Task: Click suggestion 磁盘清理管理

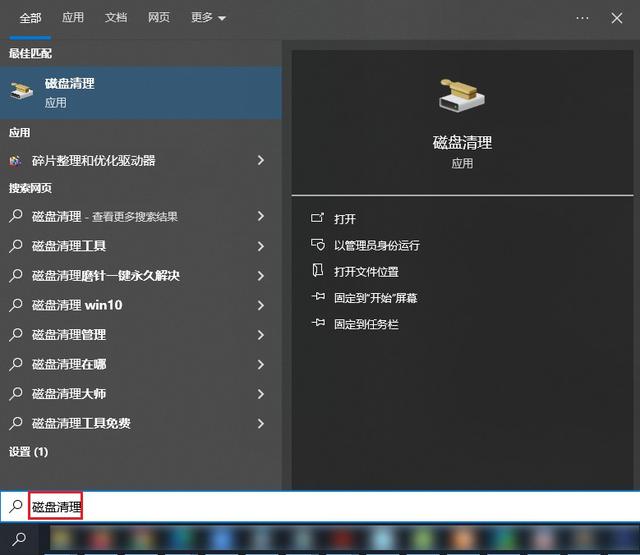Action: click(x=69, y=335)
